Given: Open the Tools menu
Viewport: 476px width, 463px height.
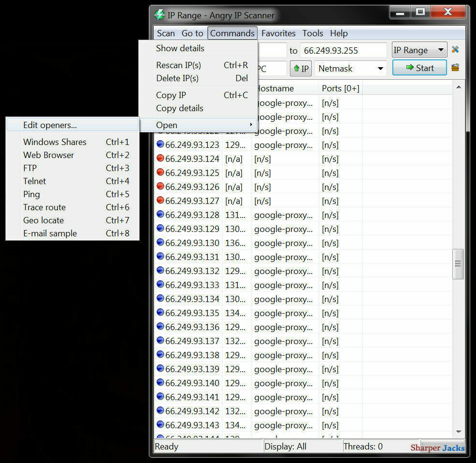Looking at the screenshot, I should pos(313,33).
